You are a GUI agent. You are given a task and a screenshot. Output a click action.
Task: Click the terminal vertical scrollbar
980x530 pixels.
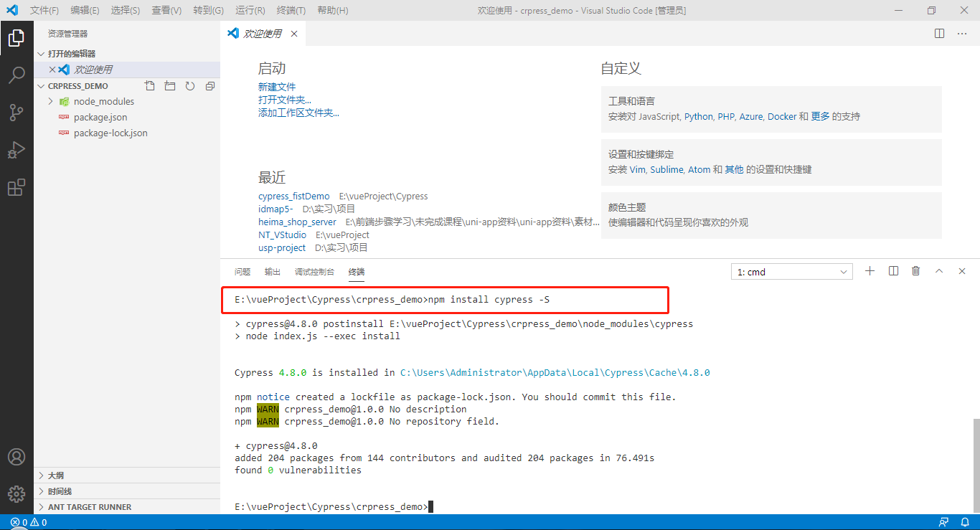point(976,466)
